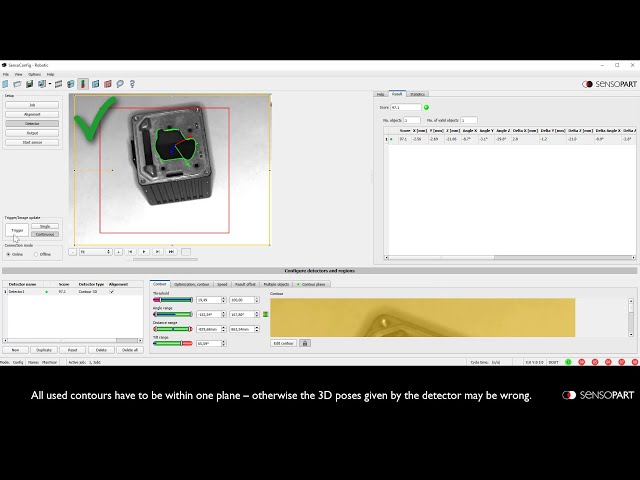Click the Delete all button
This screenshot has height=480, width=640.
click(130, 350)
